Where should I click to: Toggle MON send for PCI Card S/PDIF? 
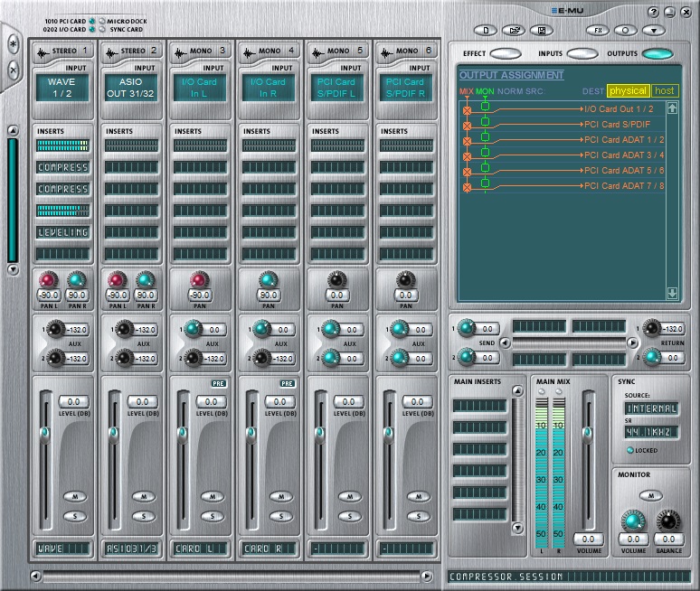coord(486,121)
